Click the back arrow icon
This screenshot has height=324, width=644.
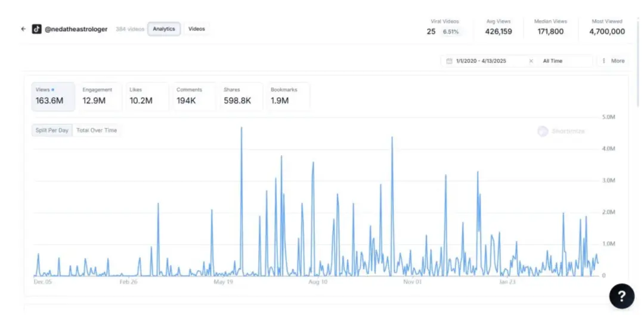coord(23,29)
